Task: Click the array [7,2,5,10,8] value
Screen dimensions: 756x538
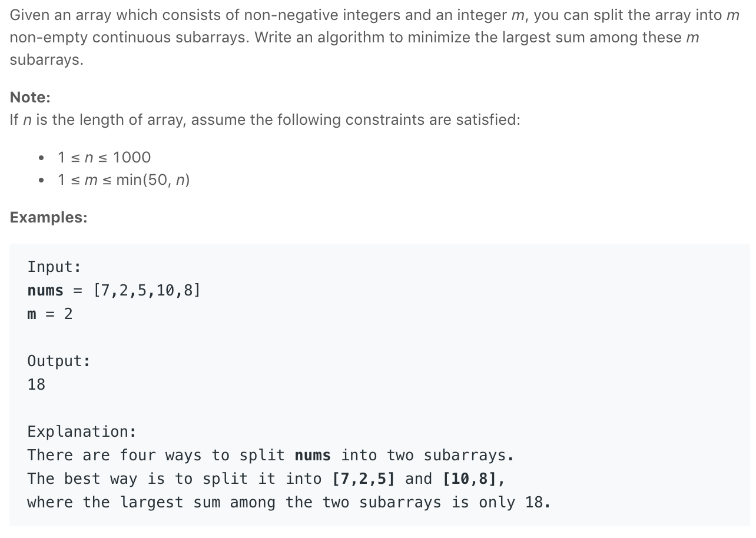Action: tap(147, 290)
